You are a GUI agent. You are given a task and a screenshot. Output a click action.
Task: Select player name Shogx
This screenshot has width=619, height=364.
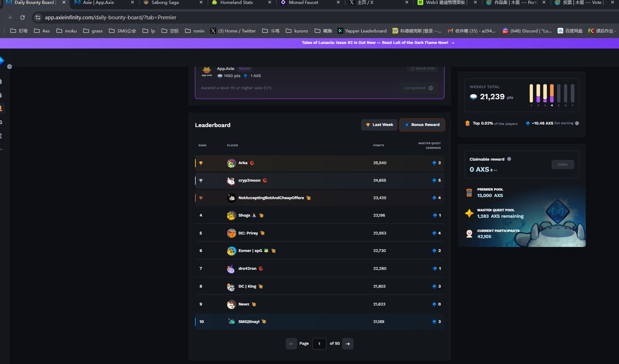[x=244, y=216]
